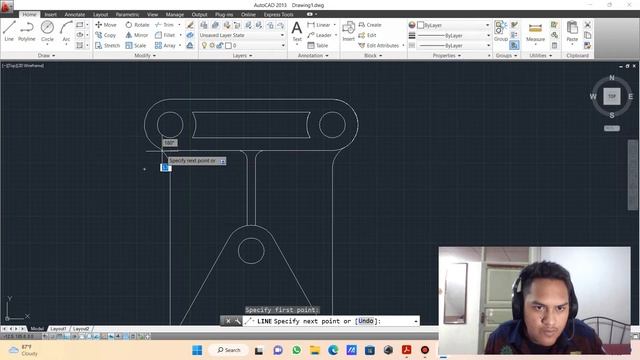
Task: Expand the Draw panel
Action: pos(46,55)
